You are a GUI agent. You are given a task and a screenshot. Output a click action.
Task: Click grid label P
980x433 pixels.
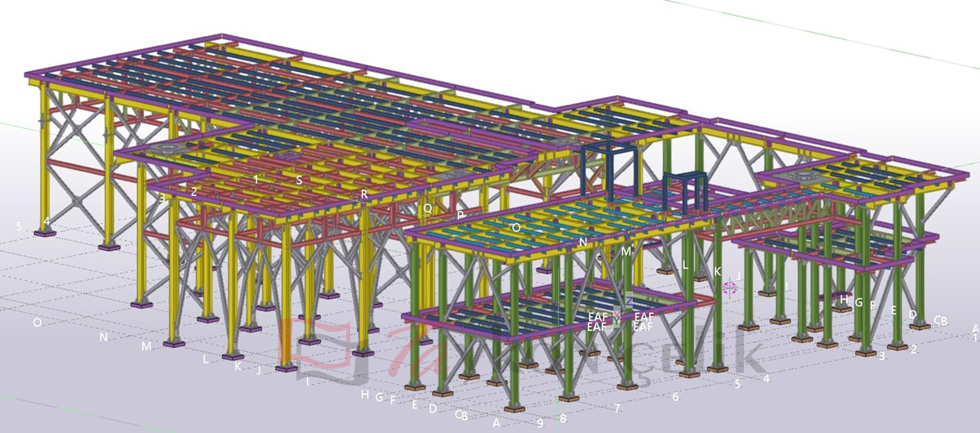point(461,215)
